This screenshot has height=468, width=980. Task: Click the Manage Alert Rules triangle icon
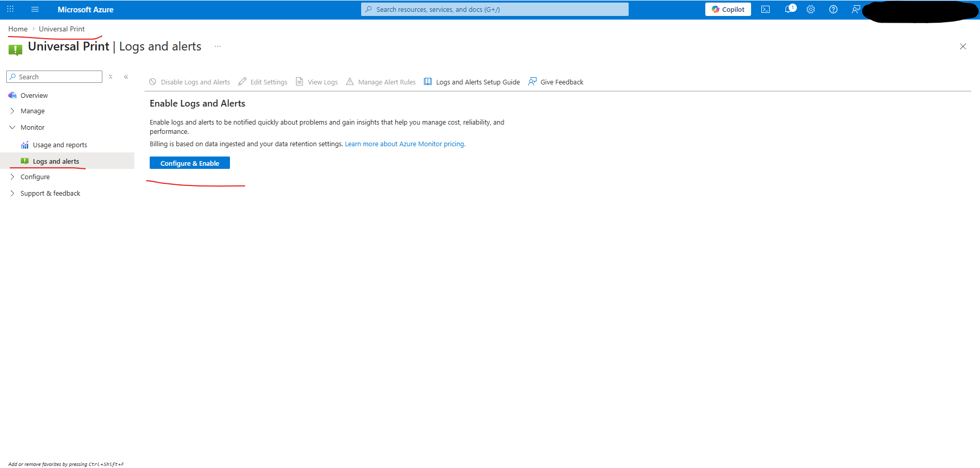point(350,81)
